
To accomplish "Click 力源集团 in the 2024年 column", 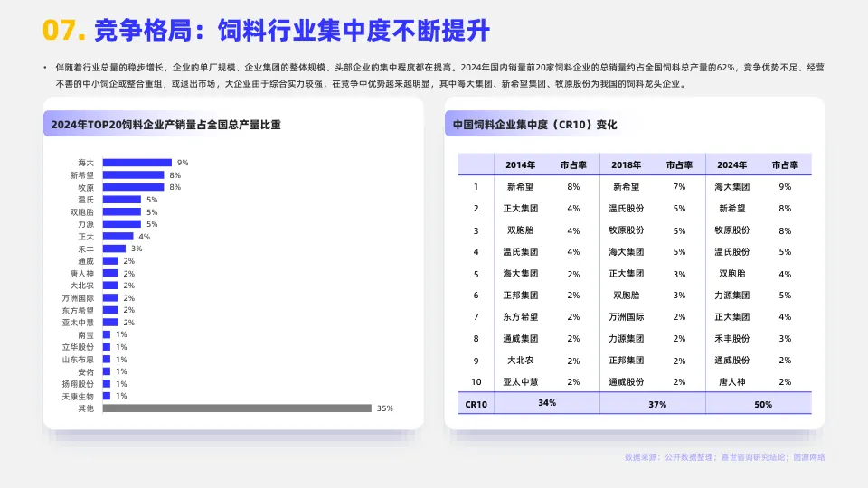I will (731, 296).
